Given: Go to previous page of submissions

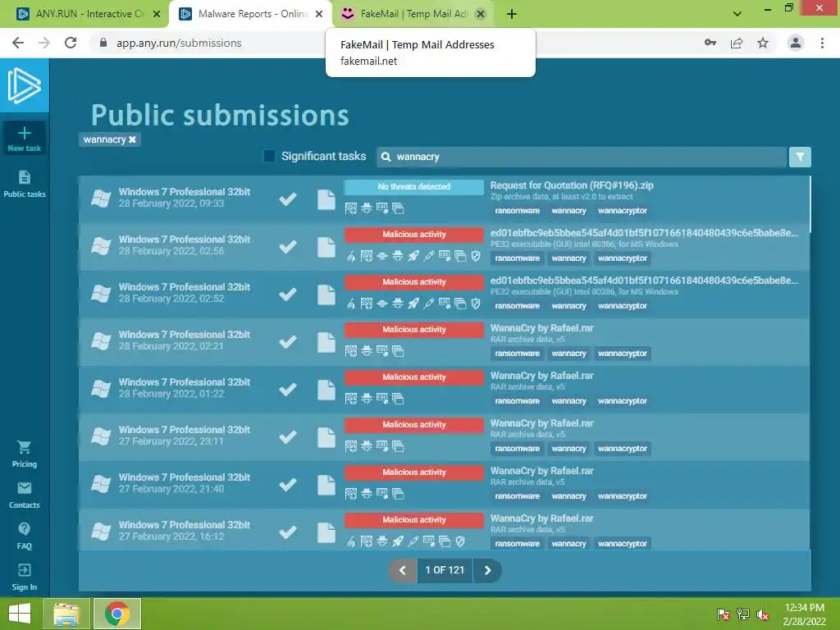Looking at the screenshot, I should coord(402,571).
